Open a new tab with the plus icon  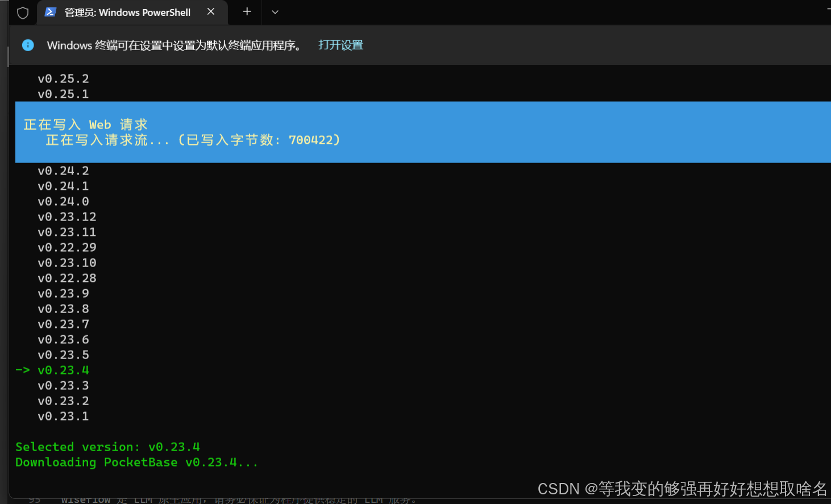click(x=247, y=12)
